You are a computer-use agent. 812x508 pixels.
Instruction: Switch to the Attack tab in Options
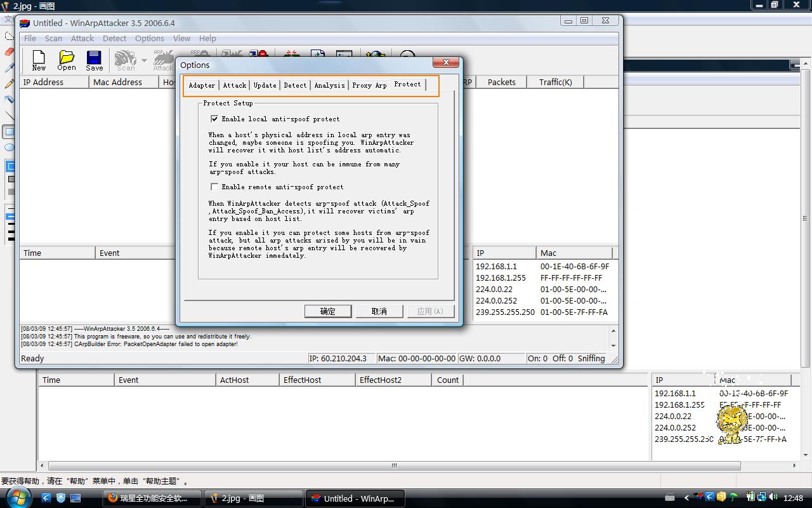pos(234,85)
